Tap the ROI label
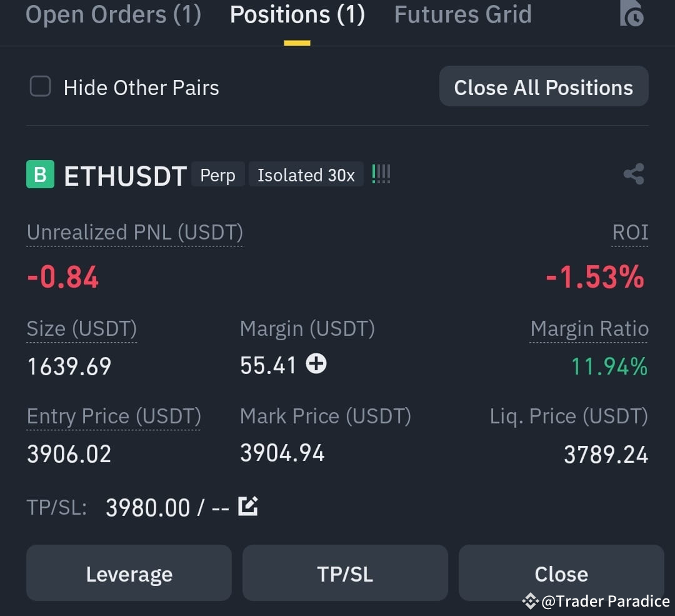This screenshot has height=616, width=675. click(630, 233)
